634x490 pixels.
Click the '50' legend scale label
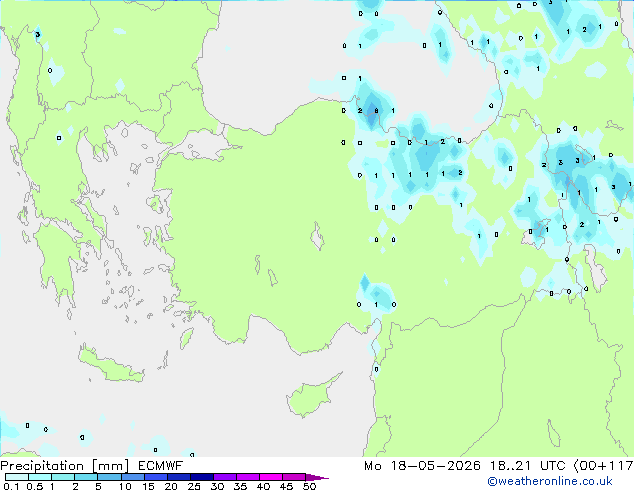click(309, 486)
